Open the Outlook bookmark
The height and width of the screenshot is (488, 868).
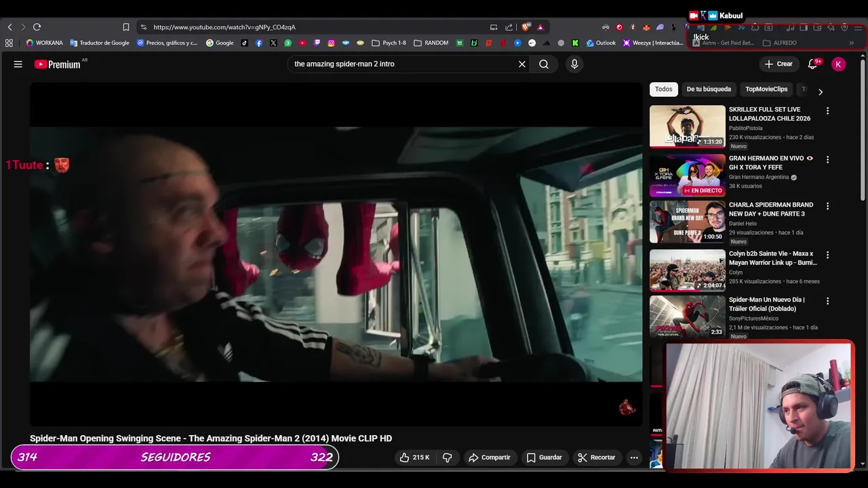coord(601,43)
